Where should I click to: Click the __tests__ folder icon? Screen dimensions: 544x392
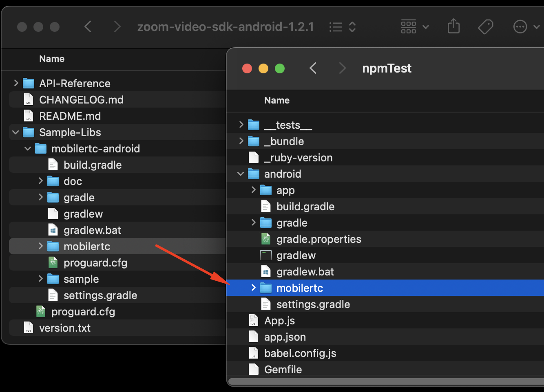point(254,125)
